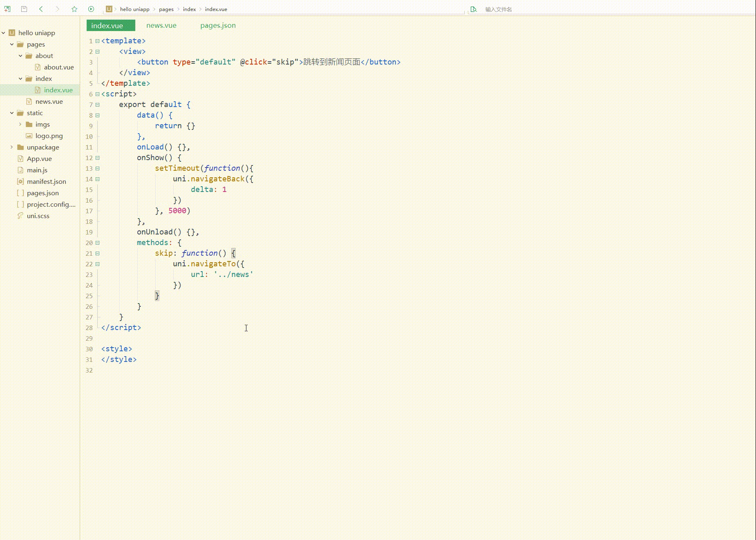This screenshot has height=540, width=756.
Task: Select index.vue in the file tree
Action: click(58, 90)
